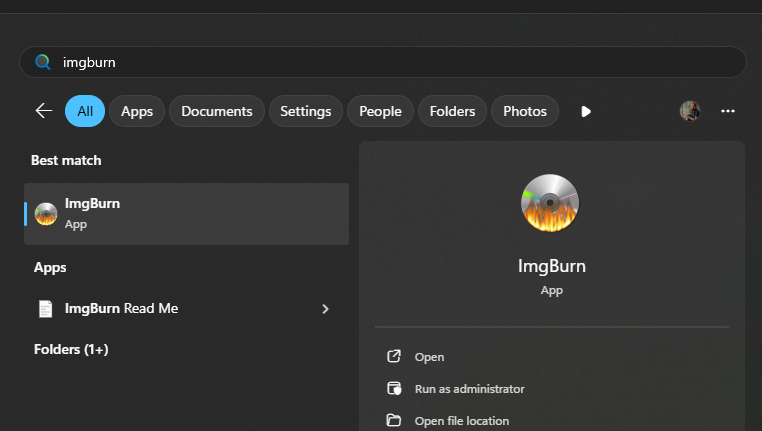Expand ImgBurn Read Me chevron arrow

pos(325,309)
